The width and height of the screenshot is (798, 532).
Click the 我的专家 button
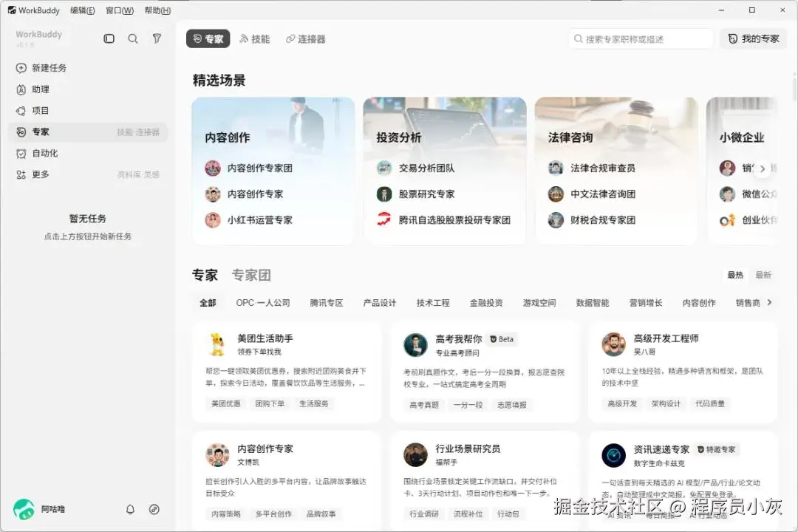click(x=754, y=38)
